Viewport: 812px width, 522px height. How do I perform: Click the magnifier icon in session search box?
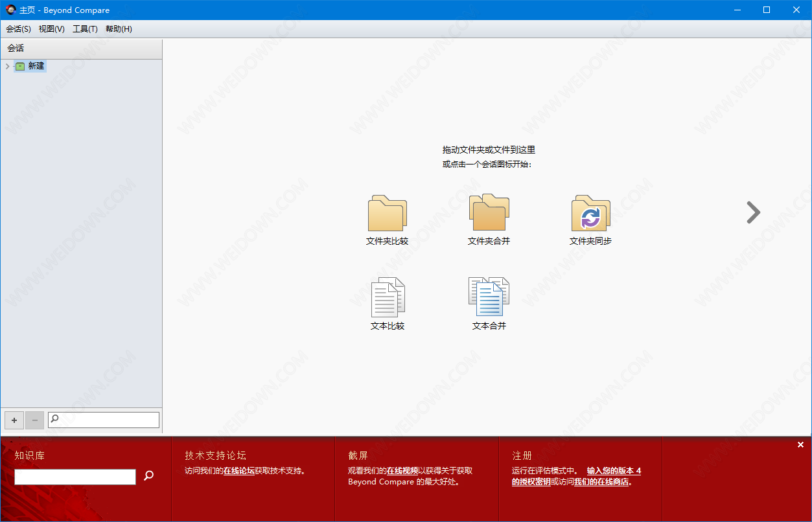tap(54, 419)
